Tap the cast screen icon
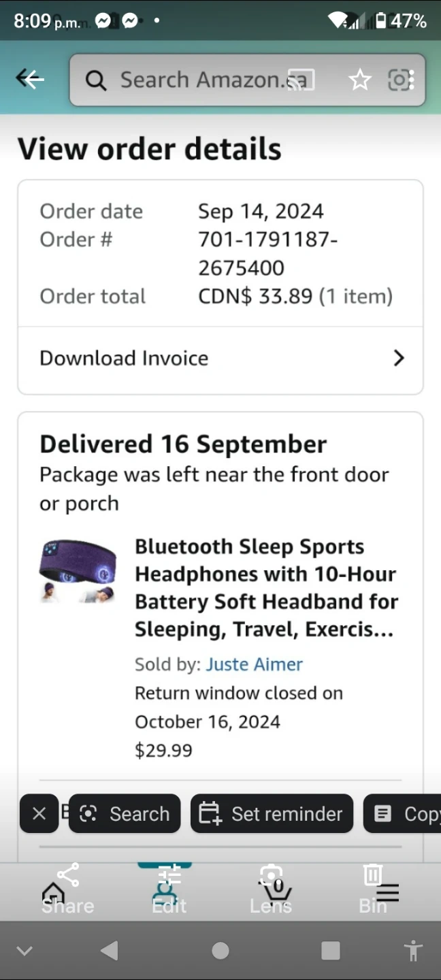Viewport: 441px width, 980px height. [x=300, y=80]
